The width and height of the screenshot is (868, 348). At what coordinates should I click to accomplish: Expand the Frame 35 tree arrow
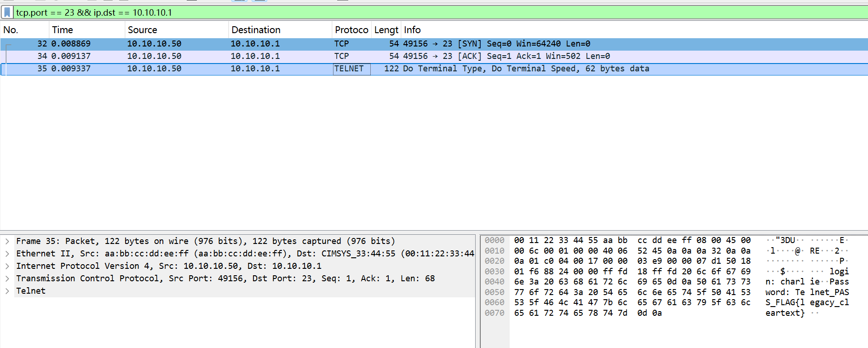tap(7, 241)
